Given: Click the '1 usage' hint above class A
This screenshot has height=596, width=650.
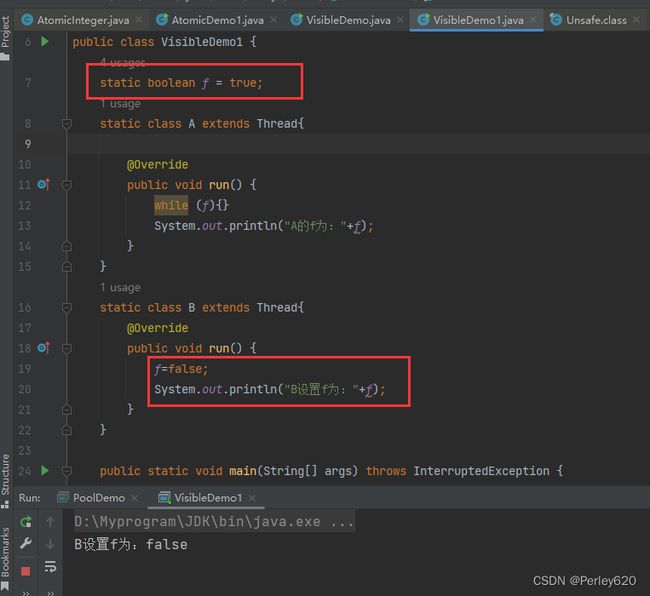Looking at the screenshot, I should [x=120, y=103].
